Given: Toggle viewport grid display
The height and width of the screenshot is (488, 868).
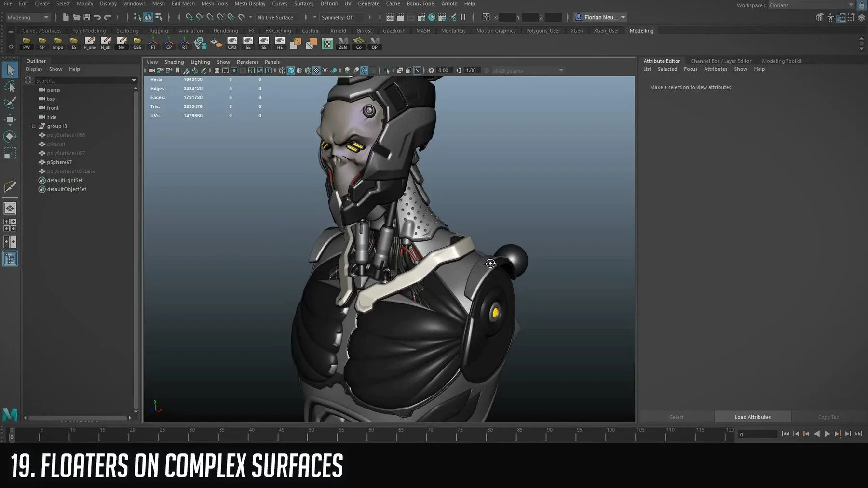Looking at the screenshot, I should [x=217, y=70].
